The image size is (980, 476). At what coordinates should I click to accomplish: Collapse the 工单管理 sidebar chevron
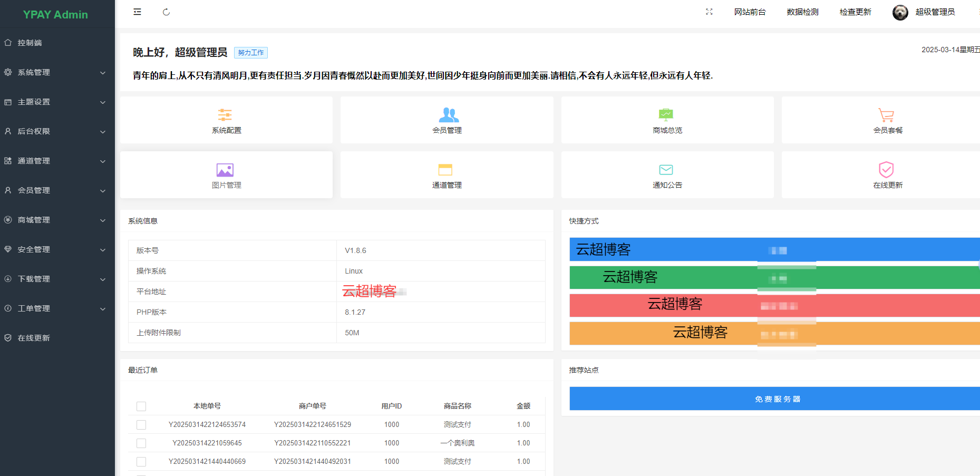103,308
